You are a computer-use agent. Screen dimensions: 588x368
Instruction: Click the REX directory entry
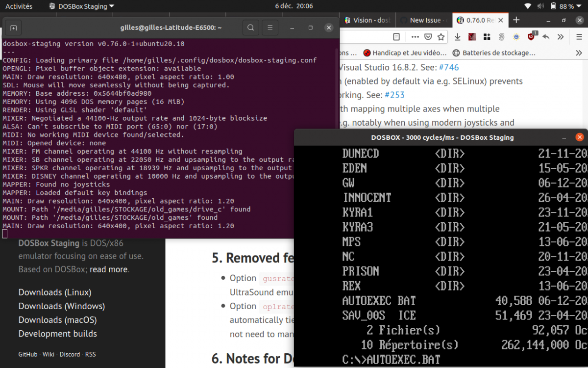click(351, 286)
